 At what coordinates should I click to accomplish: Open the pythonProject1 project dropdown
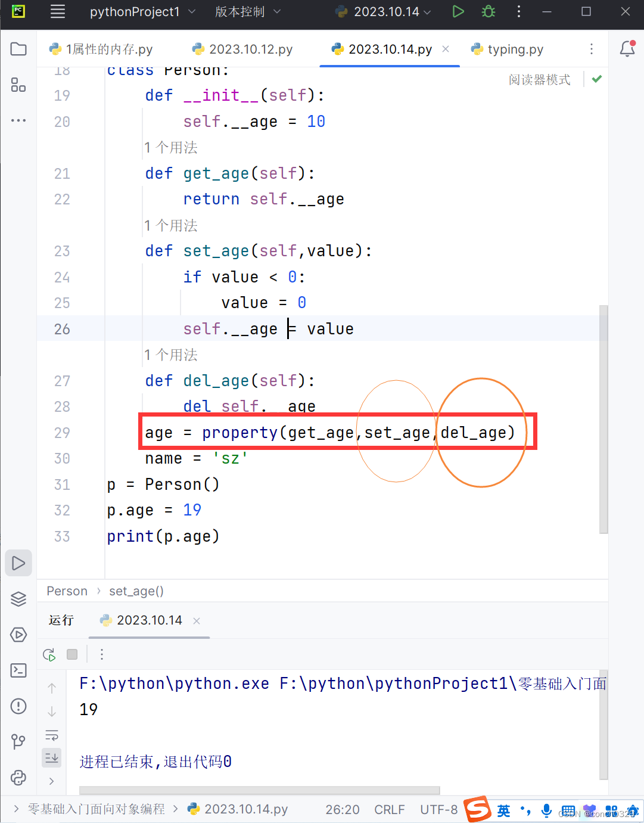[x=142, y=11]
